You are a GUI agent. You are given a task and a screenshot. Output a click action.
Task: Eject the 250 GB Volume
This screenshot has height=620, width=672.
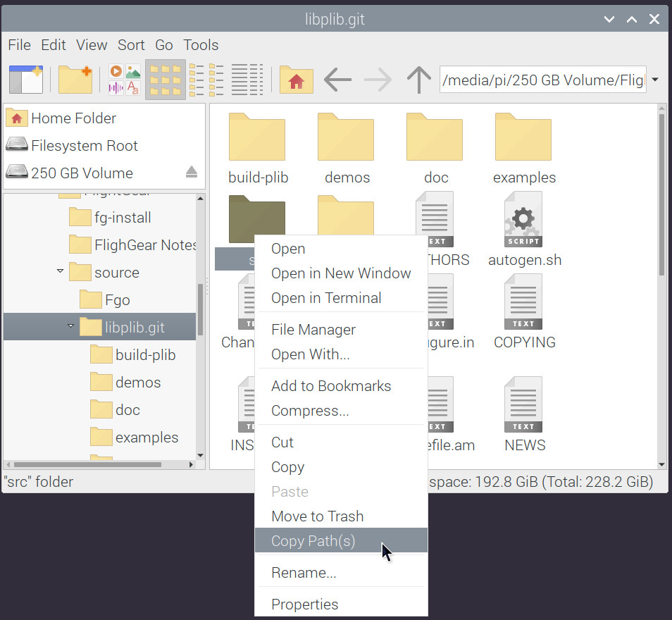(x=192, y=172)
